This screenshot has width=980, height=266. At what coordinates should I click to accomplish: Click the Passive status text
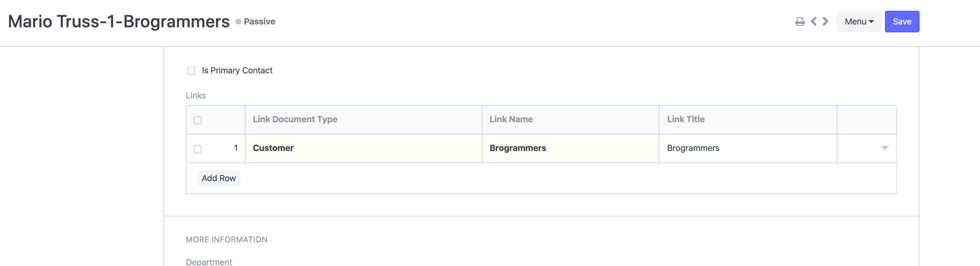pyautogui.click(x=259, y=22)
